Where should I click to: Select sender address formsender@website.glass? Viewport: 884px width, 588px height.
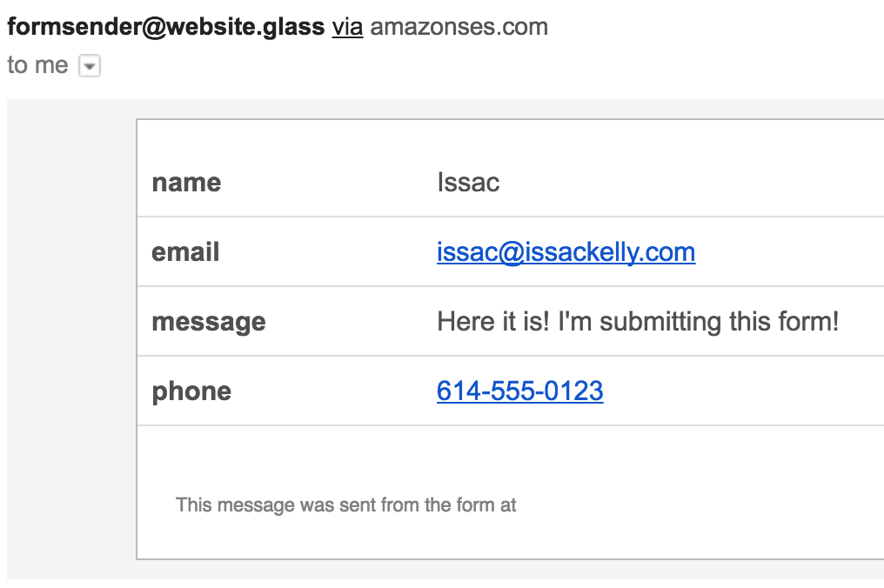pyautogui.click(x=165, y=27)
